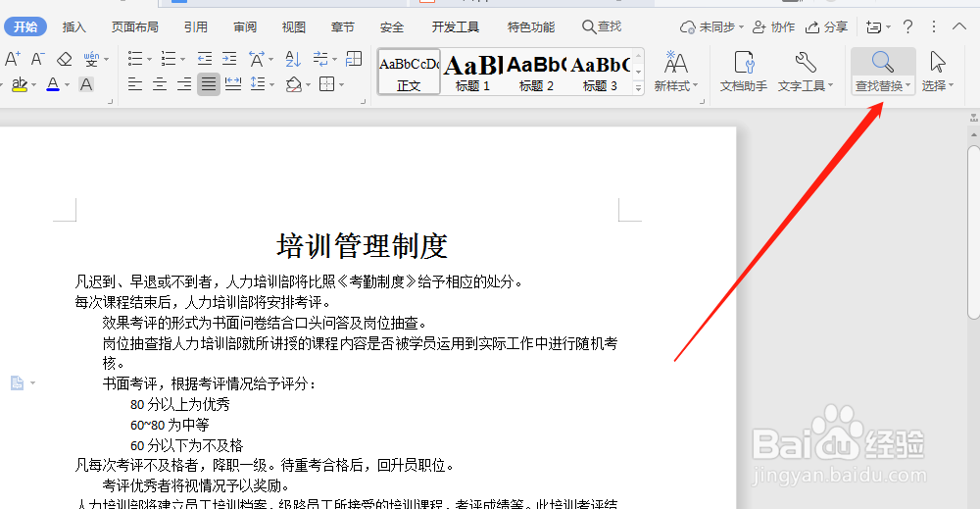980x509 pixels.
Task: Open the ribbon display mode icon next to help
Action: [877, 26]
